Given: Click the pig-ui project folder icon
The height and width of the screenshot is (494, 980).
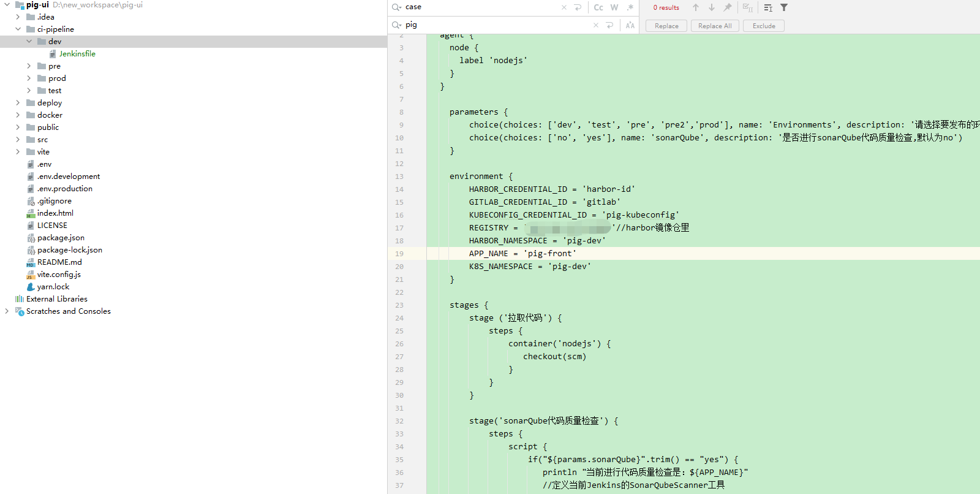Looking at the screenshot, I should pyautogui.click(x=20, y=5).
